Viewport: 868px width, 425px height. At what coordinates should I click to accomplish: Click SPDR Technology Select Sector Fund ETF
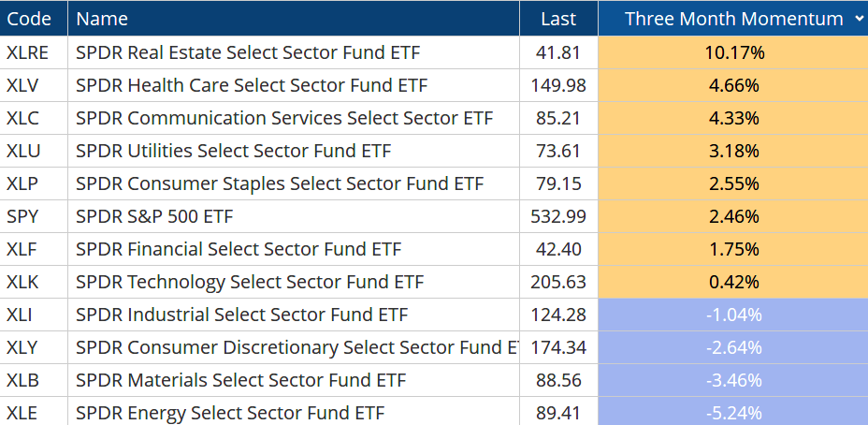(250, 282)
